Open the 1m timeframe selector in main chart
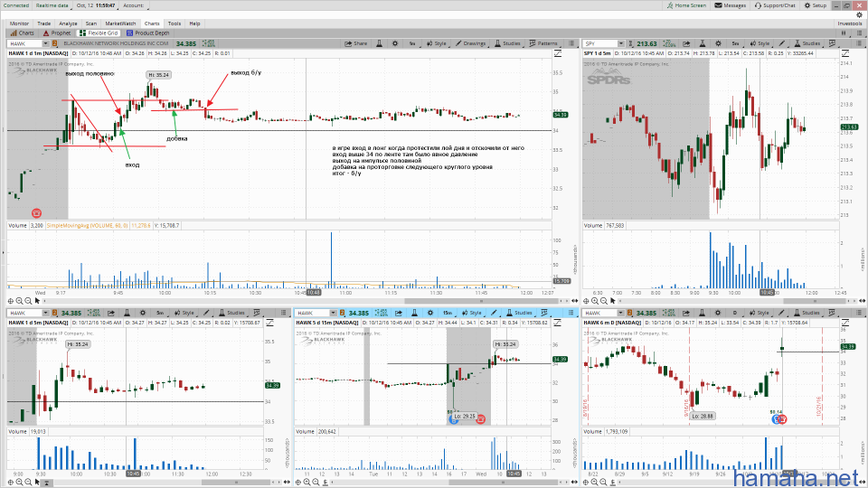The height and width of the screenshot is (488, 868). (412, 43)
